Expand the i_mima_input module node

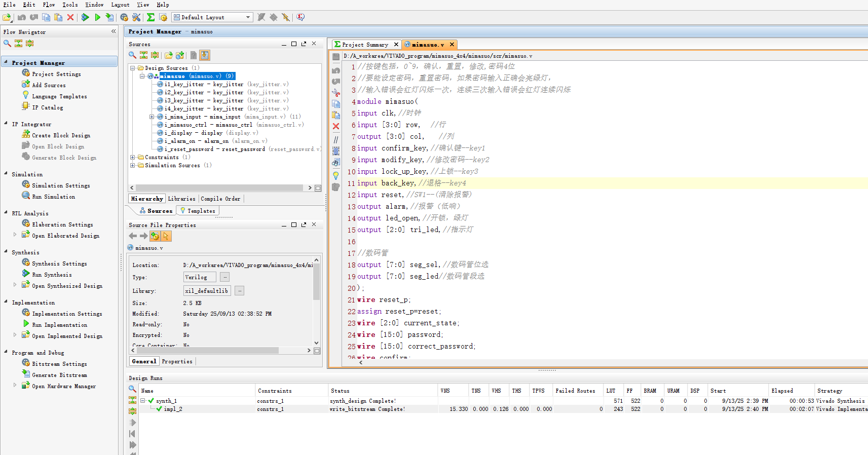pos(152,117)
